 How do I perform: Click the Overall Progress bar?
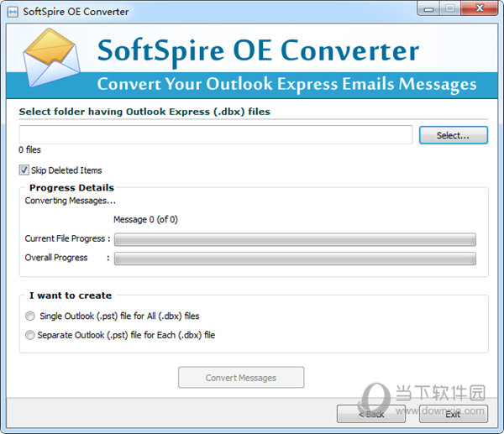tap(295, 259)
